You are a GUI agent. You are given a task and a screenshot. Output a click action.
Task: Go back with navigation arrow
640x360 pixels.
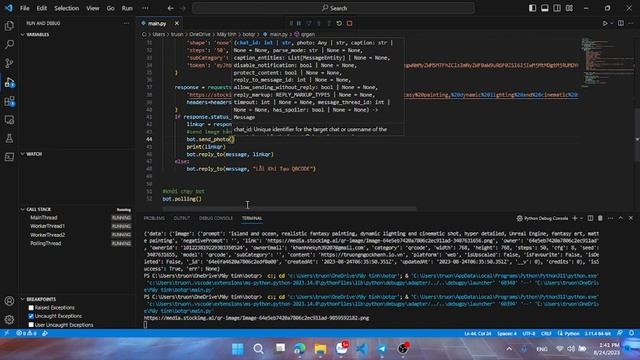pos(171,8)
